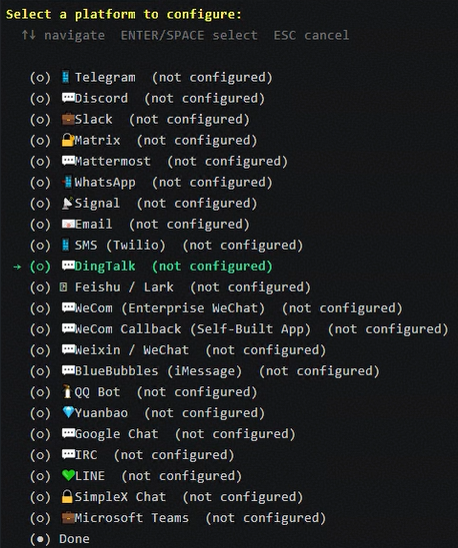The width and height of the screenshot is (458, 548).
Task: Click the IRC not configured status text
Action: (x=174, y=455)
